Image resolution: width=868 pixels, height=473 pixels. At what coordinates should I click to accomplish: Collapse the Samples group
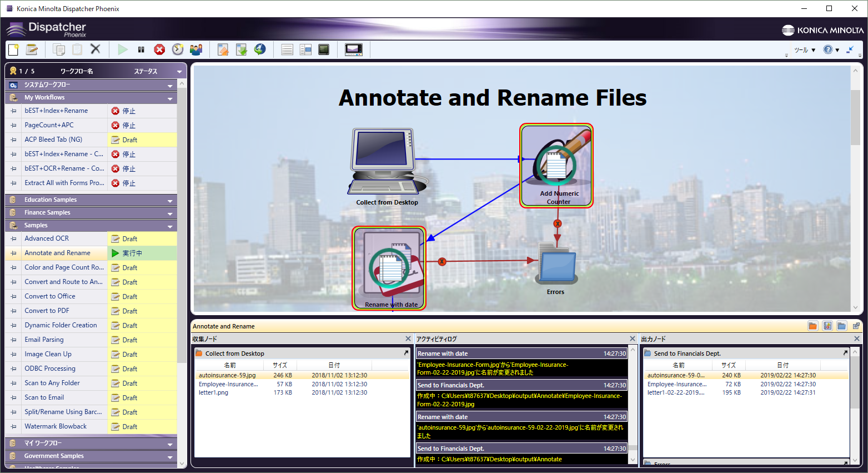click(170, 226)
